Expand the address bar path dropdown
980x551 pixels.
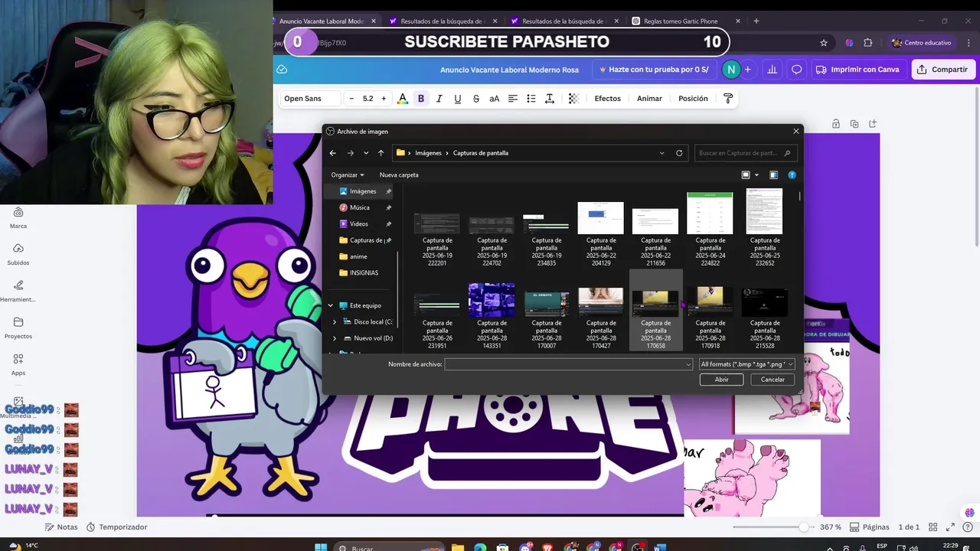pyautogui.click(x=661, y=153)
